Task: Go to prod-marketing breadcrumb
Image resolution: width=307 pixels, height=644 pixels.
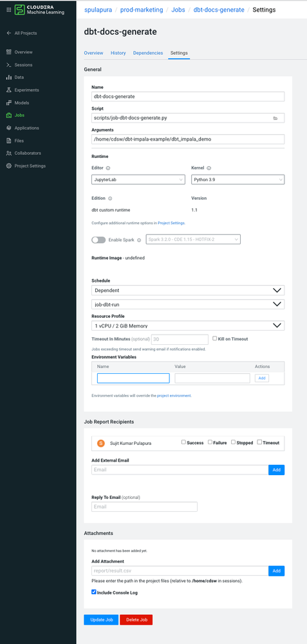Action: [x=142, y=10]
